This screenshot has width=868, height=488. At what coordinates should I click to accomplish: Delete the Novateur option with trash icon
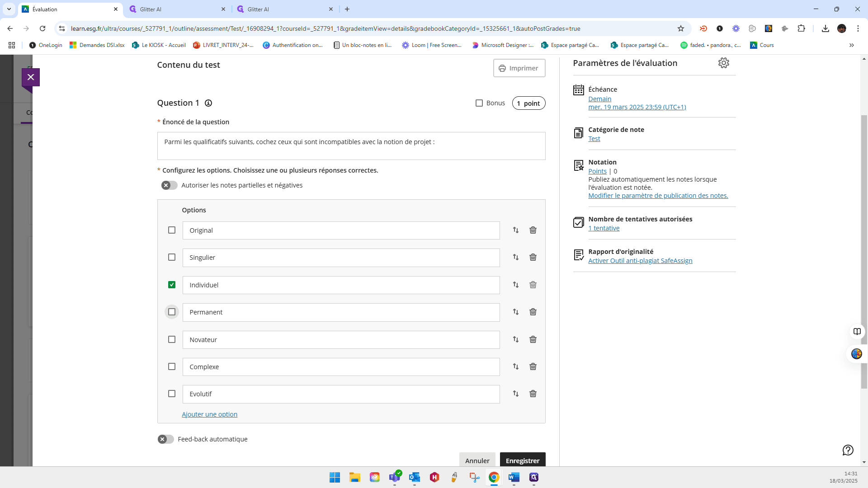pyautogui.click(x=533, y=339)
